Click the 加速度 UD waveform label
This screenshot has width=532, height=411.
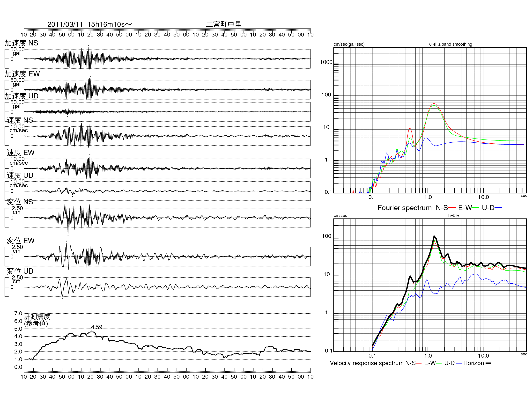tap(22, 96)
